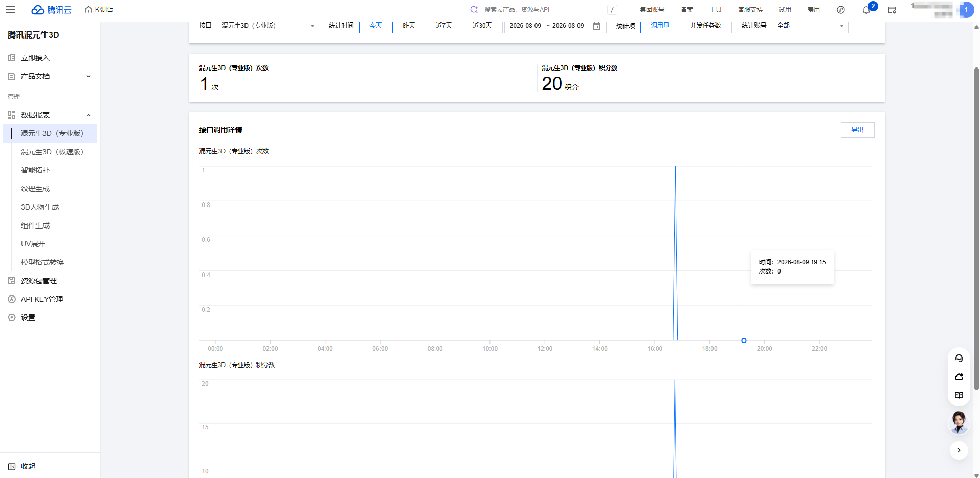This screenshot has width=980, height=478.
Task: Click the 腾讯混元生3D sidebar title
Action: coord(33,35)
